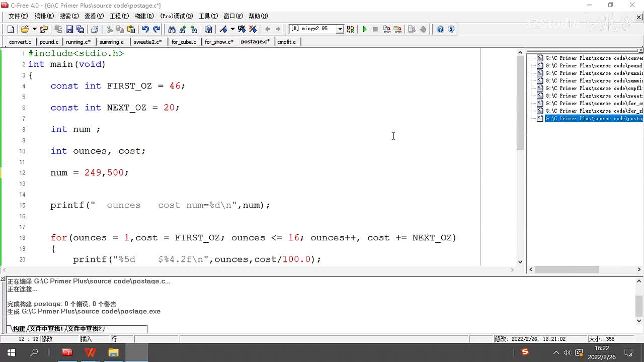This screenshot has width=644, height=362.
Task: Switch to the for_cube.c tab
Action: pos(184,42)
